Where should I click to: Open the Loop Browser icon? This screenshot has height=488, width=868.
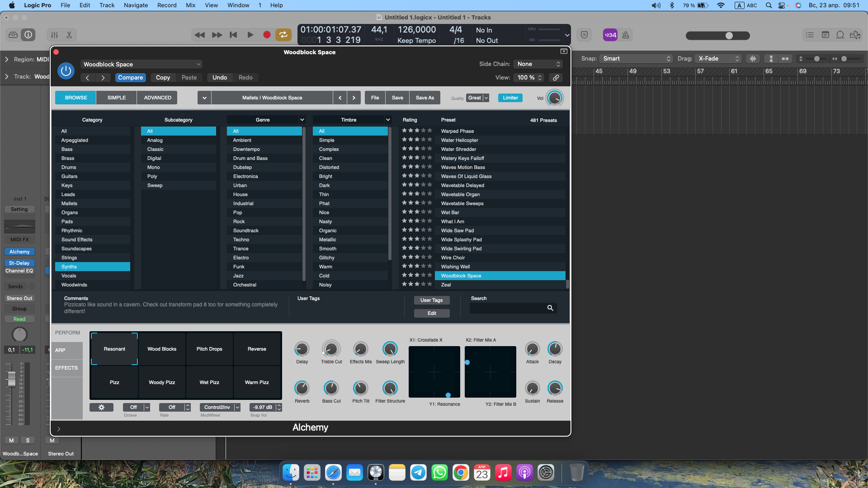tap(840, 35)
